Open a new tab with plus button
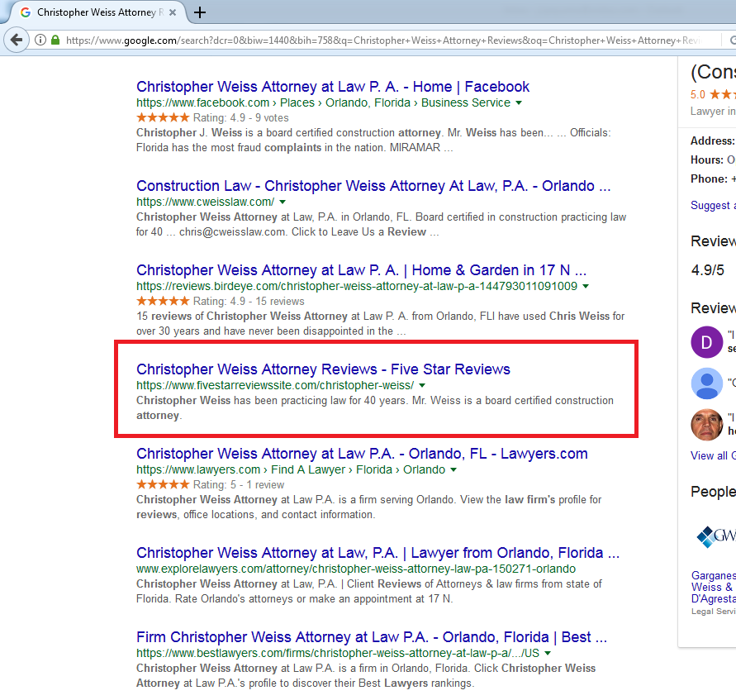Image resolution: width=736 pixels, height=700 pixels. pyautogui.click(x=200, y=12)
